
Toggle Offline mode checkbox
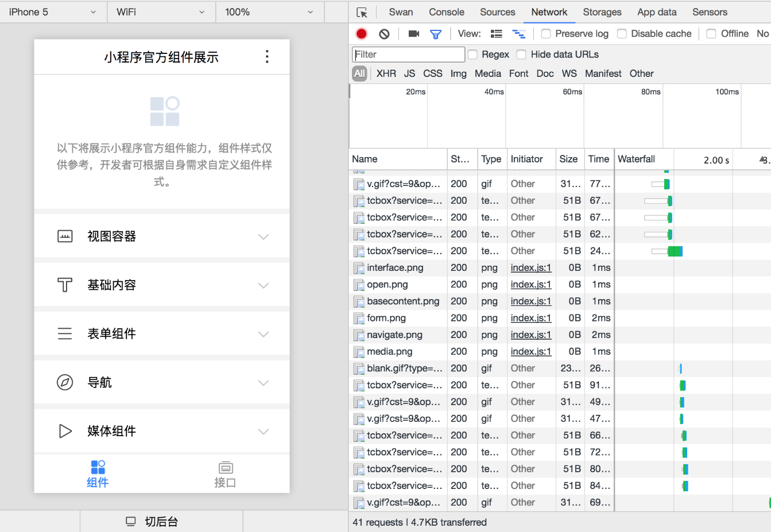pos(712,33)
